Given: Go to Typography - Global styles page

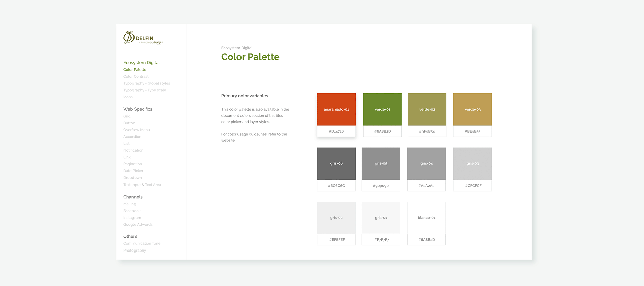Looking at the screenshot, I should coord(147,83).
